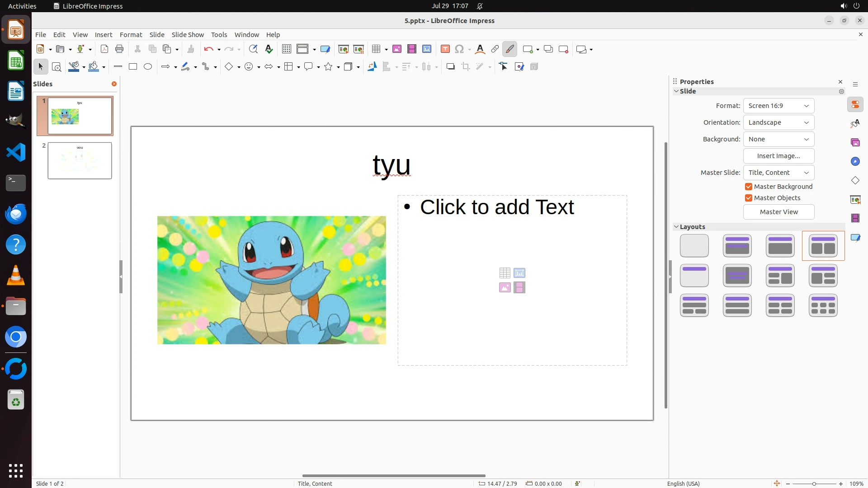Viewport: 868px width, 488px height.
Task: Select the Ellipse drawing tool
Action: pyautogui.click(x=148, y=67)
